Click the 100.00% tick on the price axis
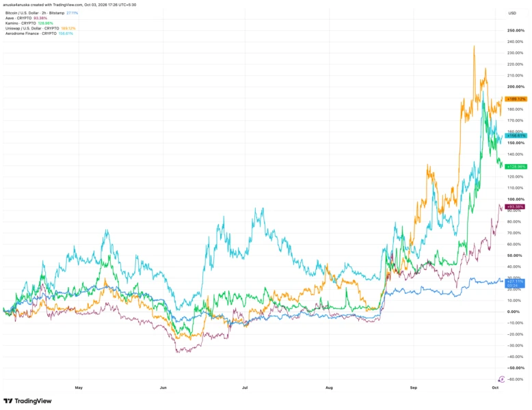 click(x=516, y=199)
